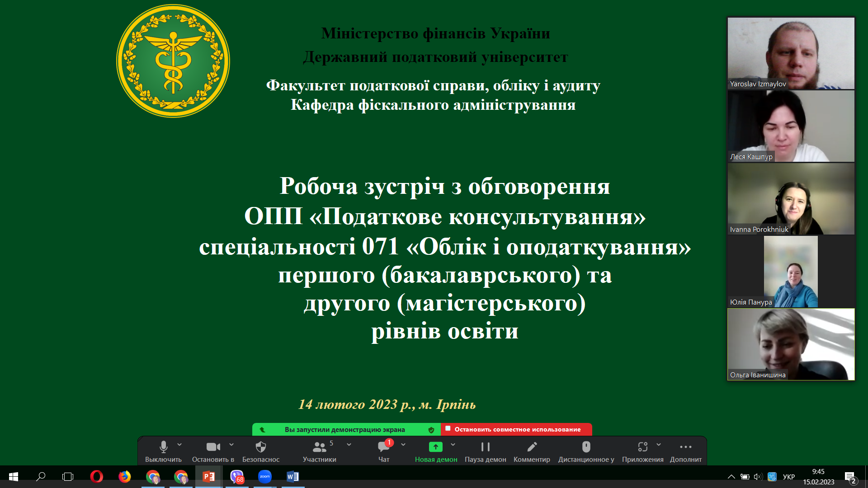Open Приложения apps button
Viewport: 868px width, 488px height.
(x=642, y=451)
